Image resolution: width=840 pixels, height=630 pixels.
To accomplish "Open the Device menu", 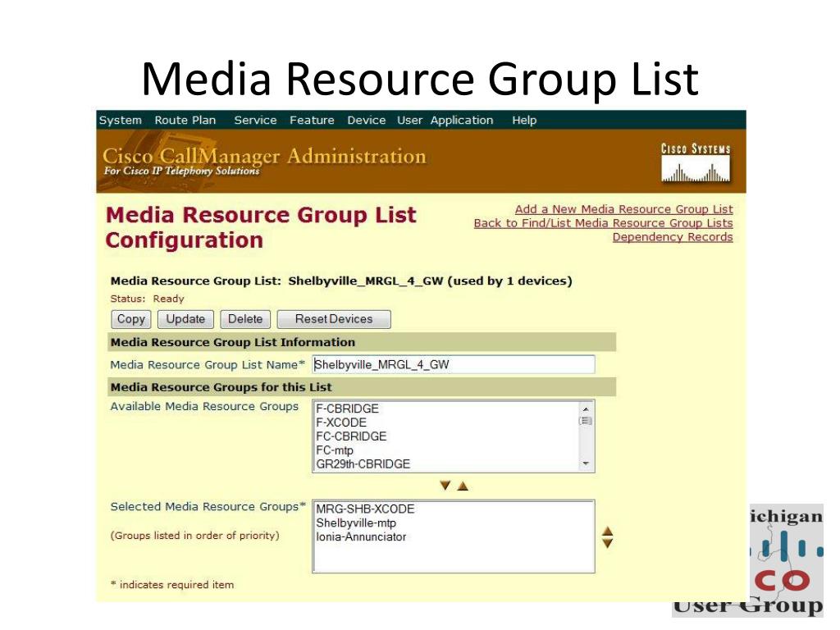I will [367, 120].
